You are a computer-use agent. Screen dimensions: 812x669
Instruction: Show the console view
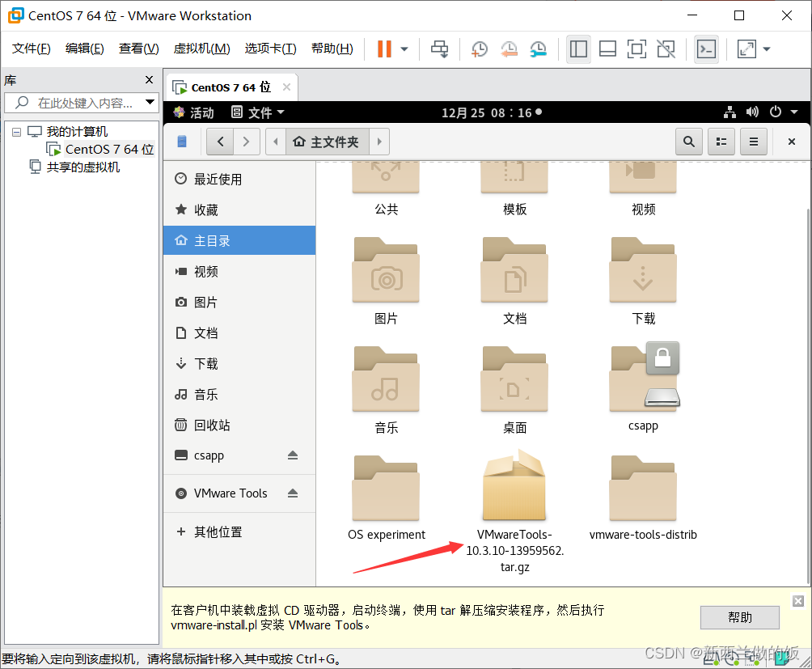pos(706,49)
